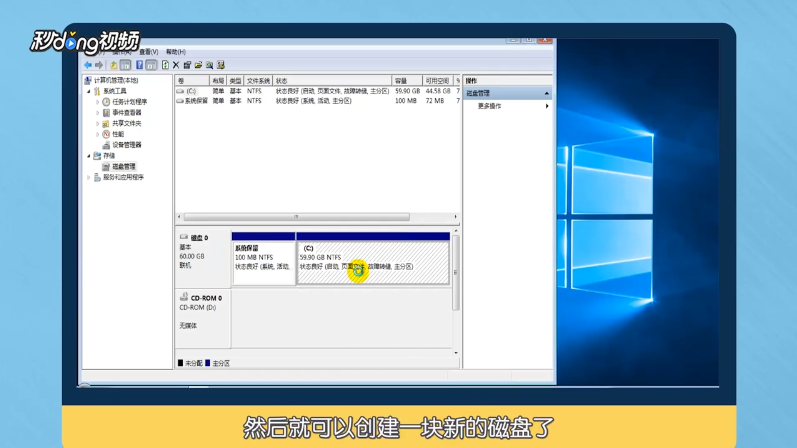Click the blue Help question mark icon
Screen dimensions: 797x448
139,65
